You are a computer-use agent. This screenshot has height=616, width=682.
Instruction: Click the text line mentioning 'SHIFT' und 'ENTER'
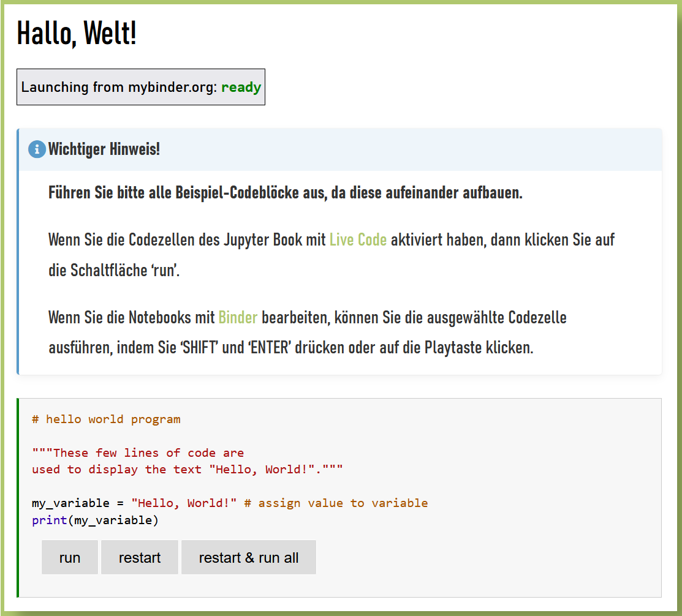(x=290, y=348)
